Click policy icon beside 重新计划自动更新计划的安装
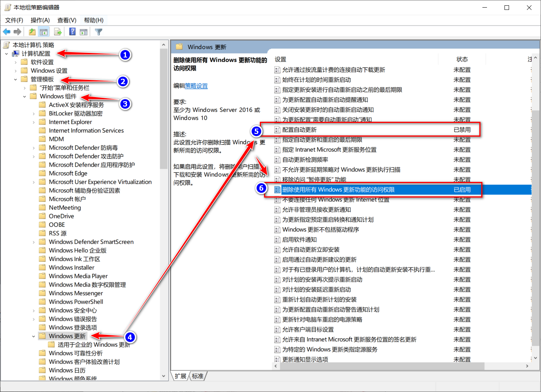Viewport: 541px width, 392px height. tap(277, 300)
